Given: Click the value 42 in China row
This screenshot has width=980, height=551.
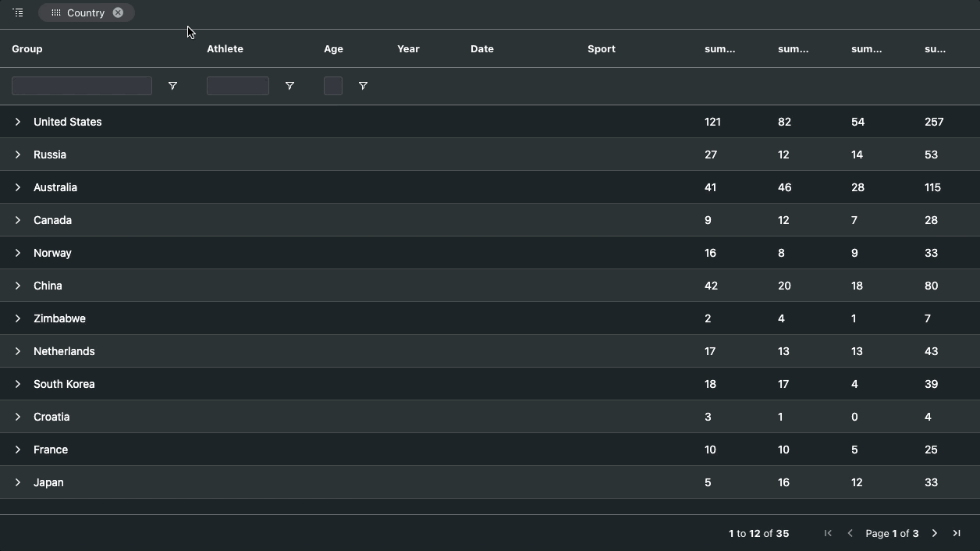Looking at the screenshot, I should [711, 286].
